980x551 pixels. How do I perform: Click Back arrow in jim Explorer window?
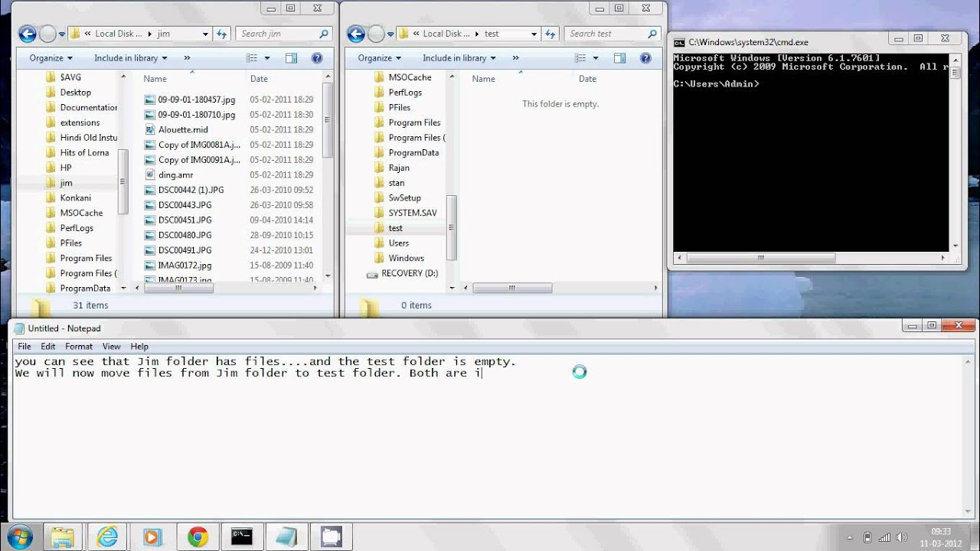coord(28,34)
